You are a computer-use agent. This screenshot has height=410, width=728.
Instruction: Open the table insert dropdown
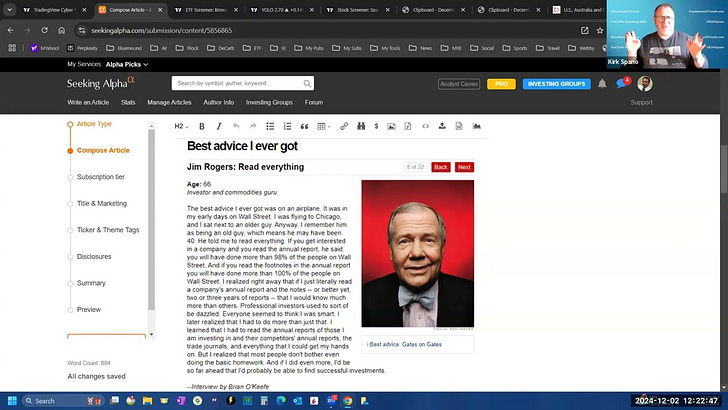point(324,126)
